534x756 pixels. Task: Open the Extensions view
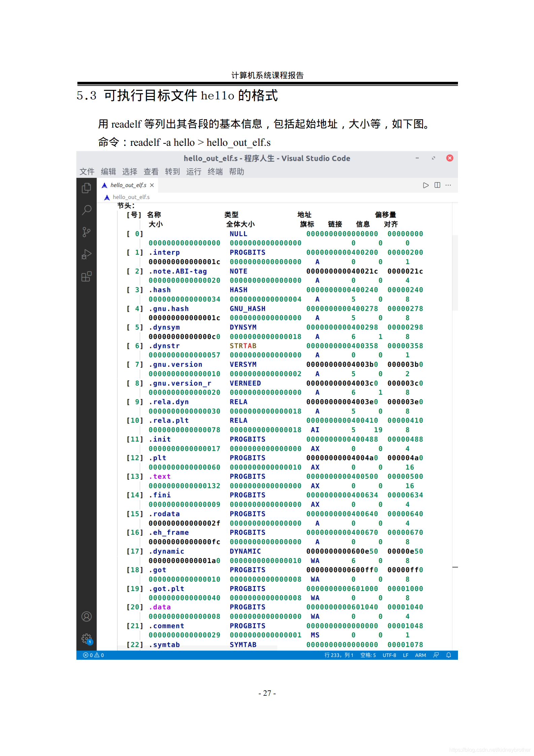tap(86, 276)
